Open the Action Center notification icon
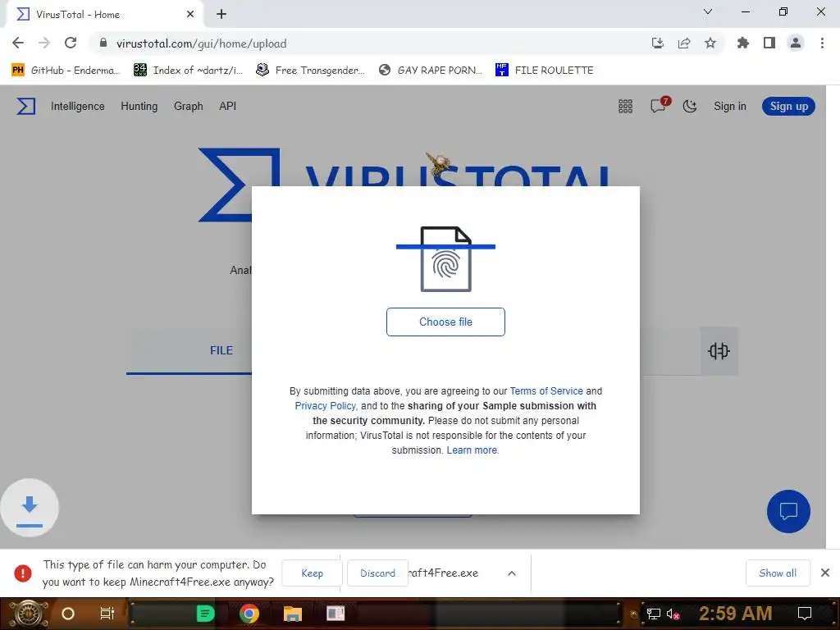Image resolution: width=840 pixels, height=630 pixels. coord(804,614)
